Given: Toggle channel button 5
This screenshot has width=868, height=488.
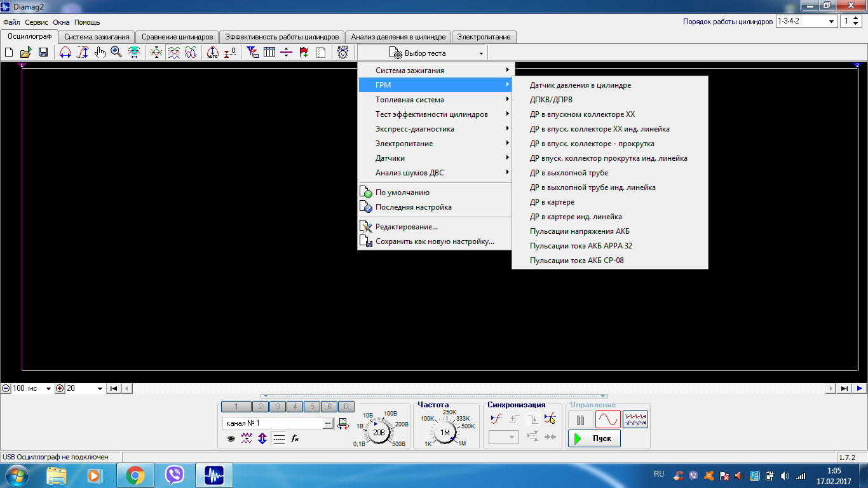Looking at the screenshot, I should [x=311, y=407].
